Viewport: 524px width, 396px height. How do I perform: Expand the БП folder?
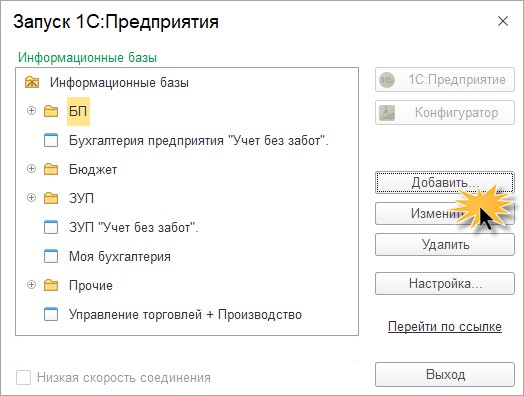tap(31, 111)
